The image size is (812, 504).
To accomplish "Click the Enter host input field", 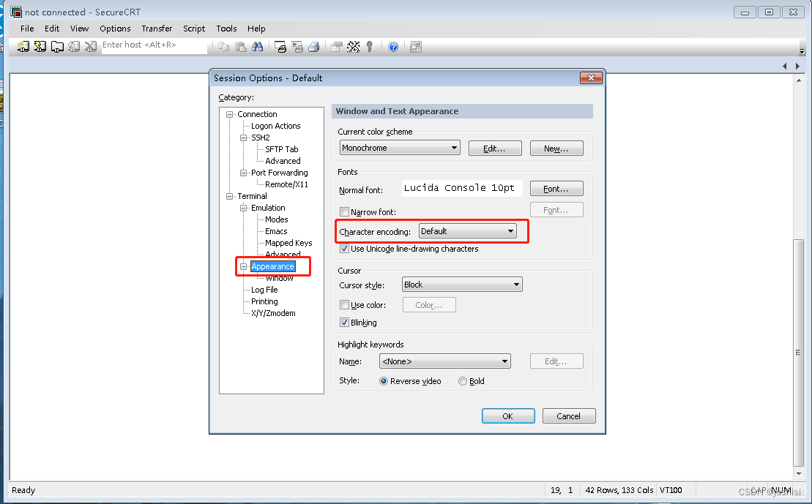I will (x=154, y=47).
